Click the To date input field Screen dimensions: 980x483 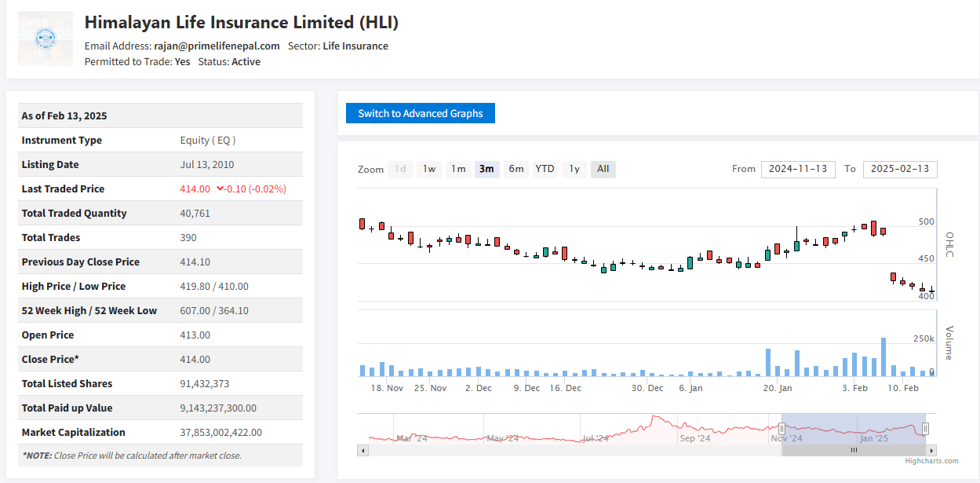point(900,169)
